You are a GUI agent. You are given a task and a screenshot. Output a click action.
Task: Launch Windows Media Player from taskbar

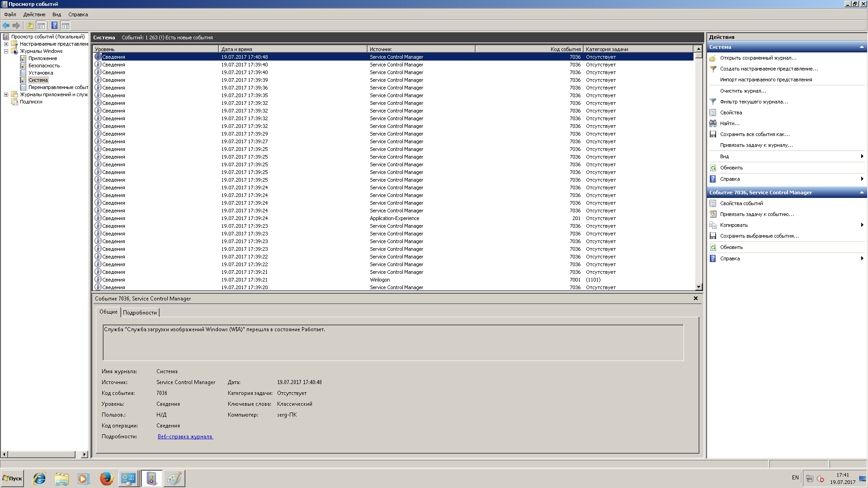[x=84, y=479]
